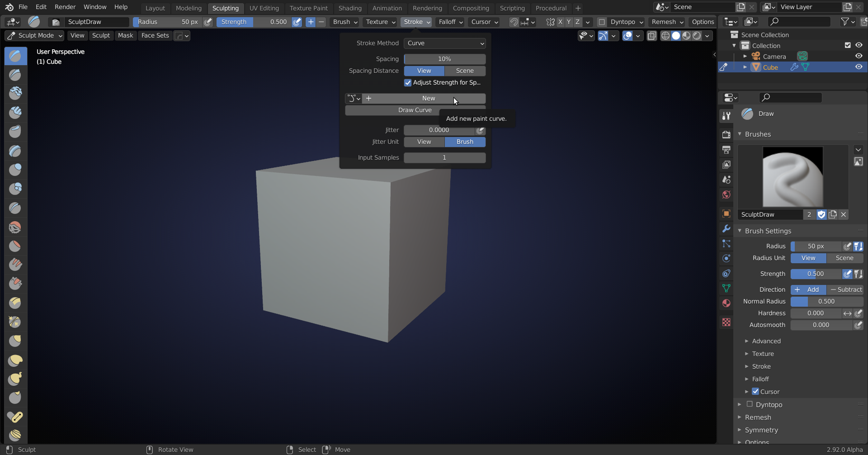Open the Render menu
Image resolution: width=868 pixels, height=455 pixels.
coord(65,7)
